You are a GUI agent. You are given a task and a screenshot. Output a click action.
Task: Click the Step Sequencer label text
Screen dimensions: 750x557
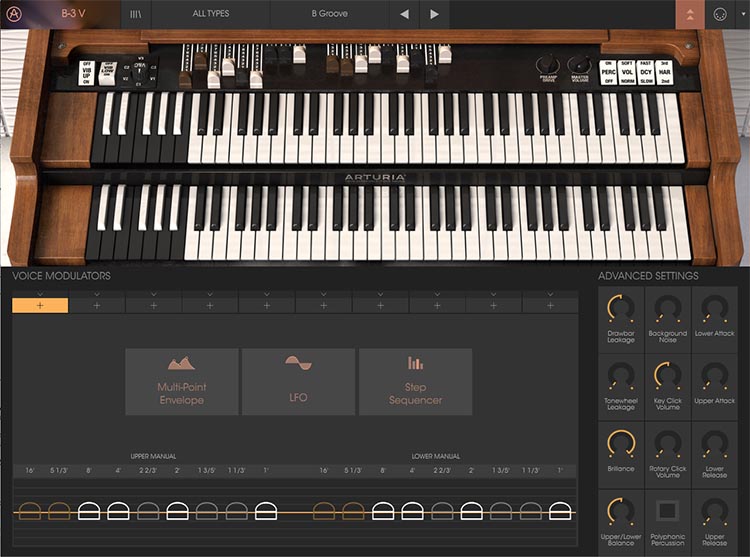pos(415,393)
